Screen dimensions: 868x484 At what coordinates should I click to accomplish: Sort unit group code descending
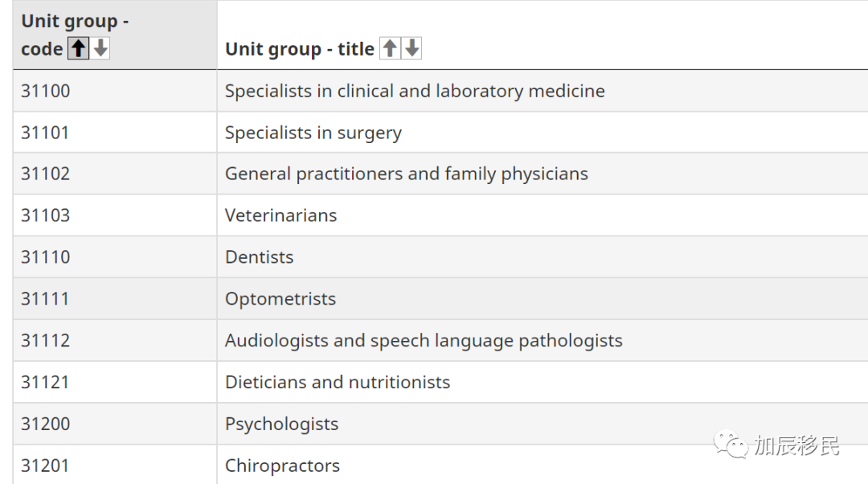point(100,48)
